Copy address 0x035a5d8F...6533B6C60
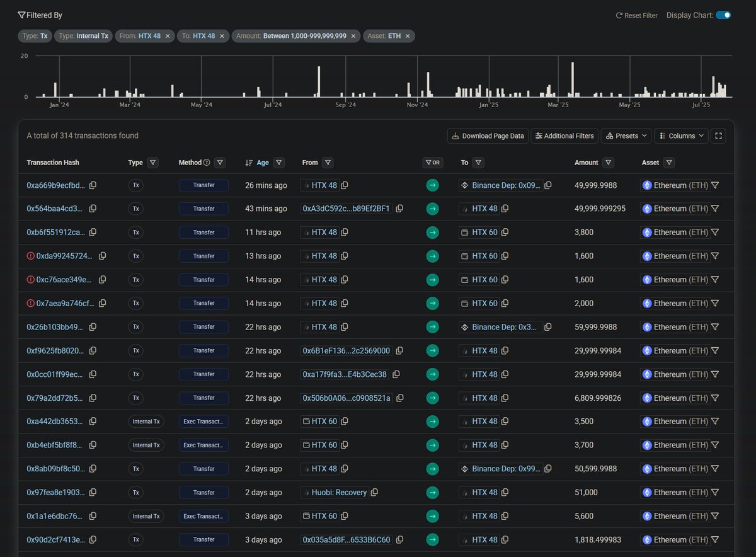 [399, 540]
